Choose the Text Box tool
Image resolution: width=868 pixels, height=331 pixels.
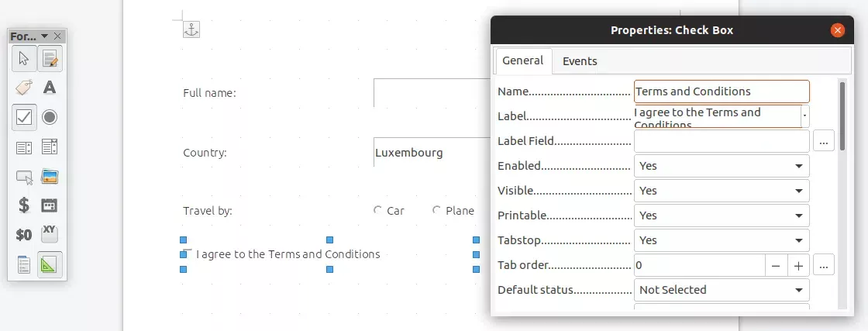(50, 88)
